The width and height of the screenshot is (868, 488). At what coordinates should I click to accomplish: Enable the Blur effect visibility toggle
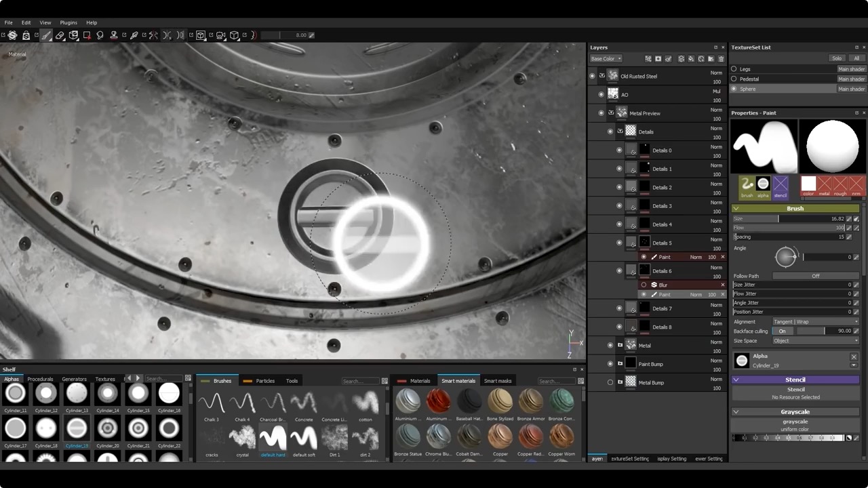644,285
